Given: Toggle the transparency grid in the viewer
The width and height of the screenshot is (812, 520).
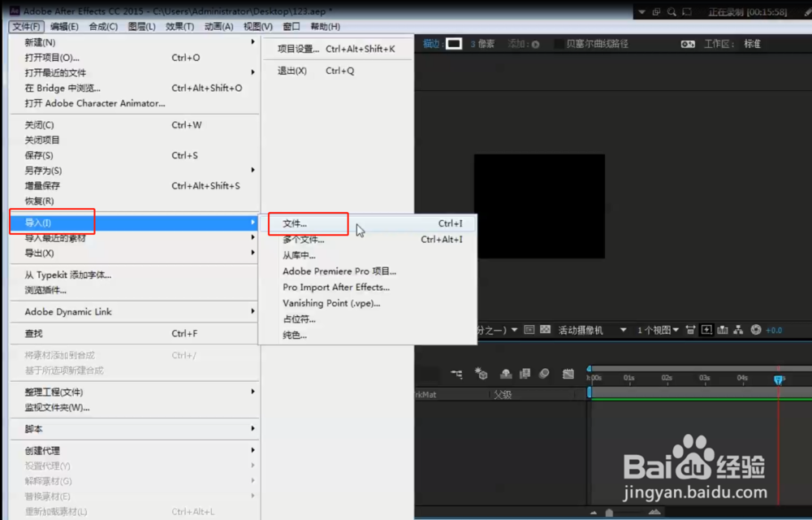Looking at the screenshot, I should pyautogui.click(x=544, y=329).
